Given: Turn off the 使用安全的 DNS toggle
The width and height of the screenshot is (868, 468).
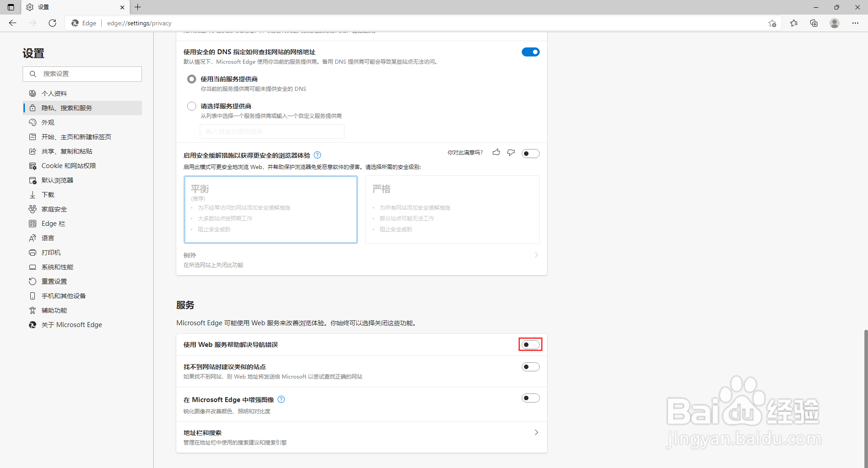Looking at the screenshot, I should [531, 52].
